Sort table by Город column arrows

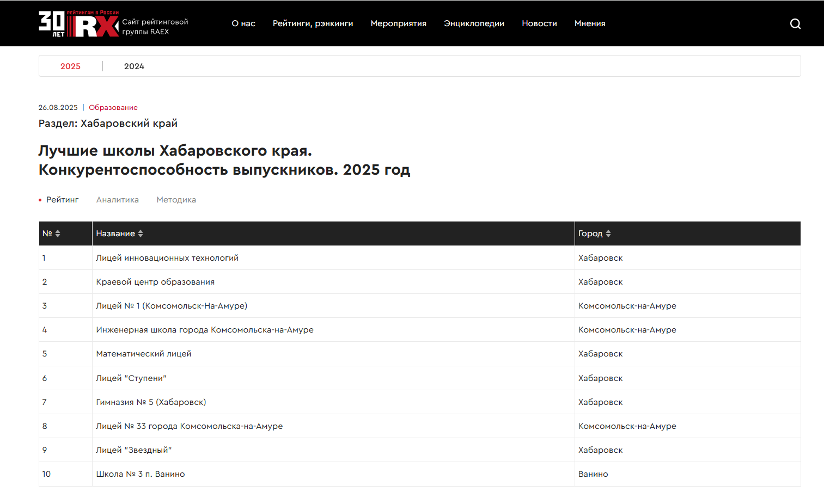pos(608,233)
